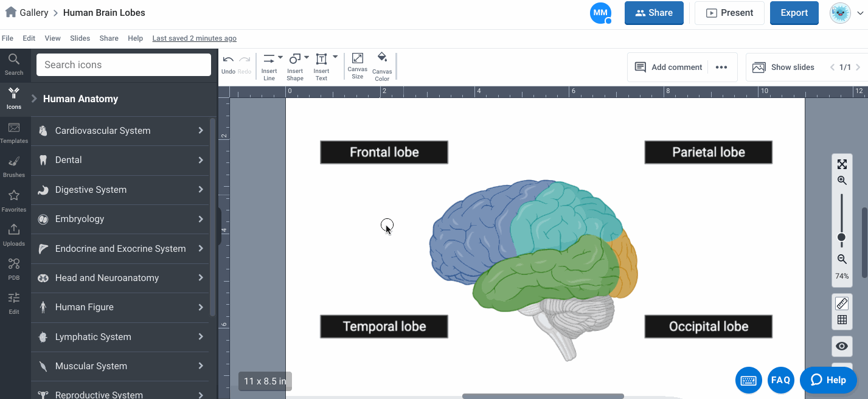Image resolution: width=868 pixels, height=399 pixels.
Task: Click the Present button
Action: (x=729, y=13)
